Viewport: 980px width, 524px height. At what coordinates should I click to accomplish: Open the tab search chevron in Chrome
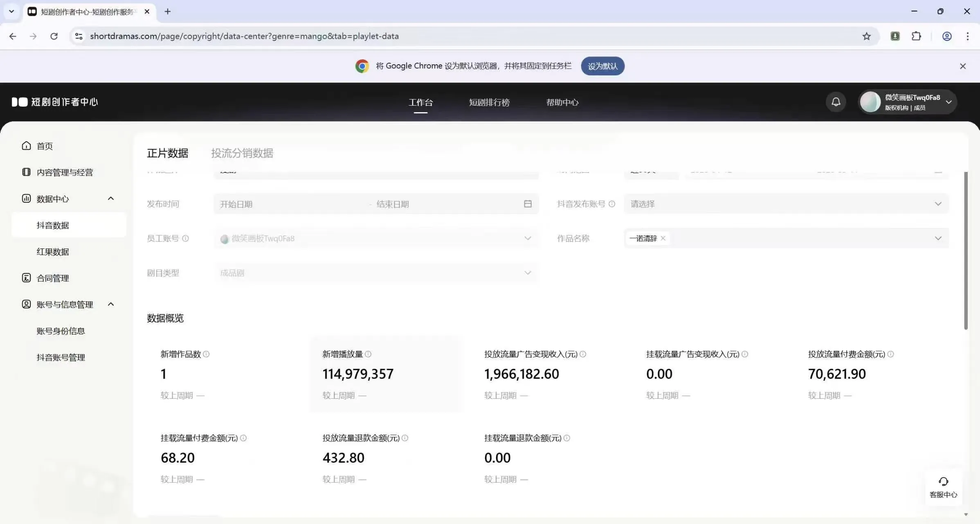click(x=11, y=11)
